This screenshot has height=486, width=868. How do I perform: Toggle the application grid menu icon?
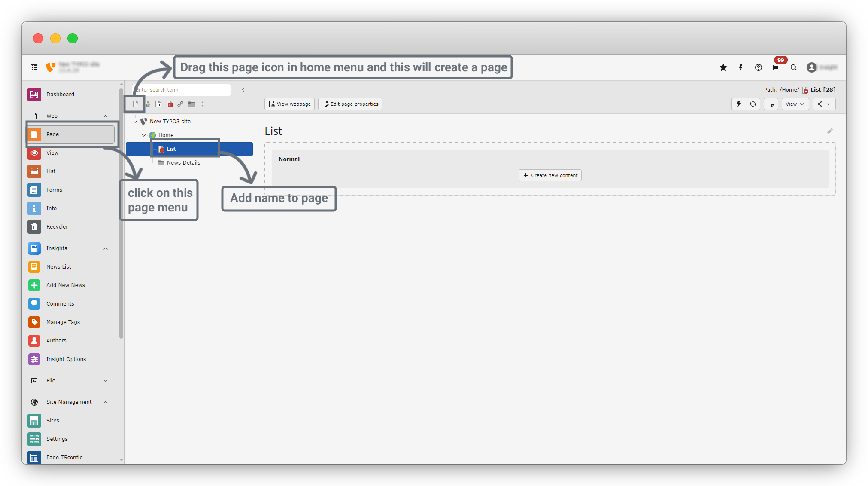point(34,67)
